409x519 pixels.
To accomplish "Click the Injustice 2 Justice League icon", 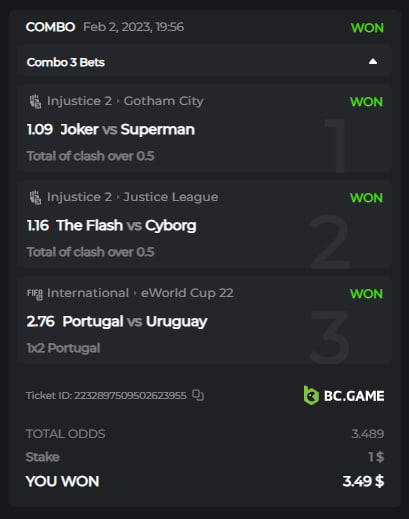I will click(x=35, y=197).
